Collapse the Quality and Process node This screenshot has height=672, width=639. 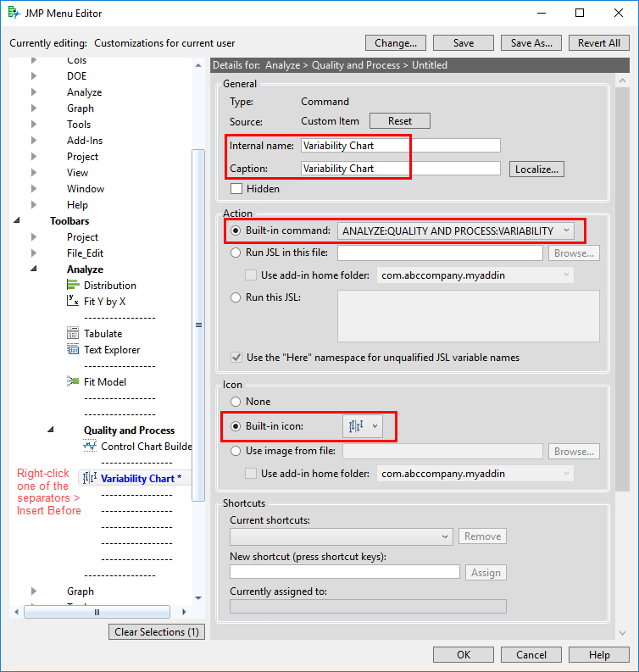[x=51, y=430]
